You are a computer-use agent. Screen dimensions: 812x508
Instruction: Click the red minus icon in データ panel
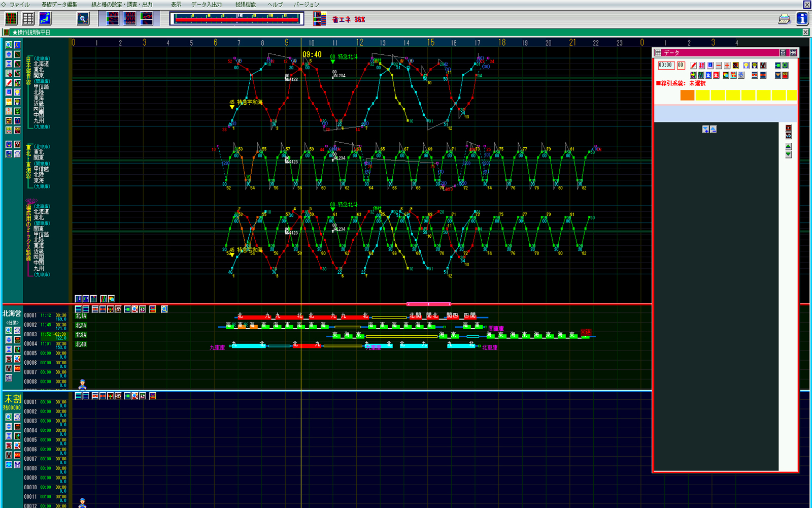pos(719,66)
